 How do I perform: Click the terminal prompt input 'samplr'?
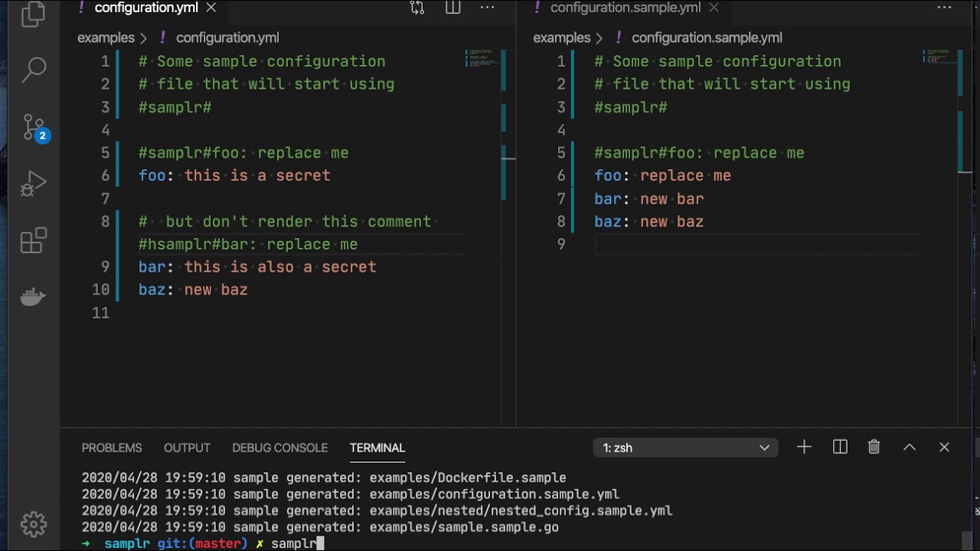[294, 543]
